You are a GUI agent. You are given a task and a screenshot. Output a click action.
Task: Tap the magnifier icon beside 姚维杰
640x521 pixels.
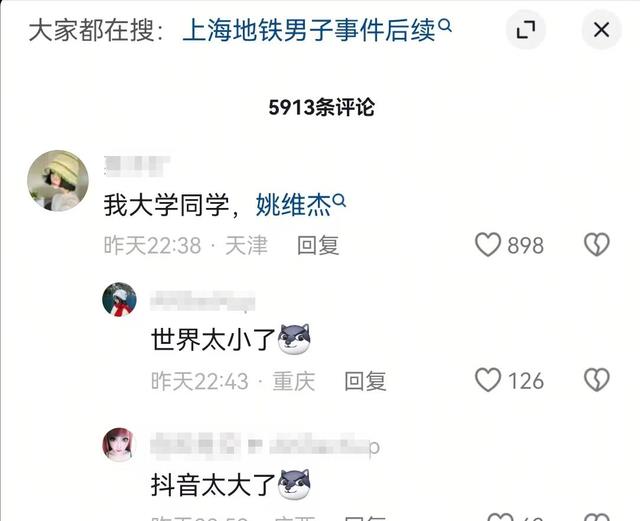(339, 200)
